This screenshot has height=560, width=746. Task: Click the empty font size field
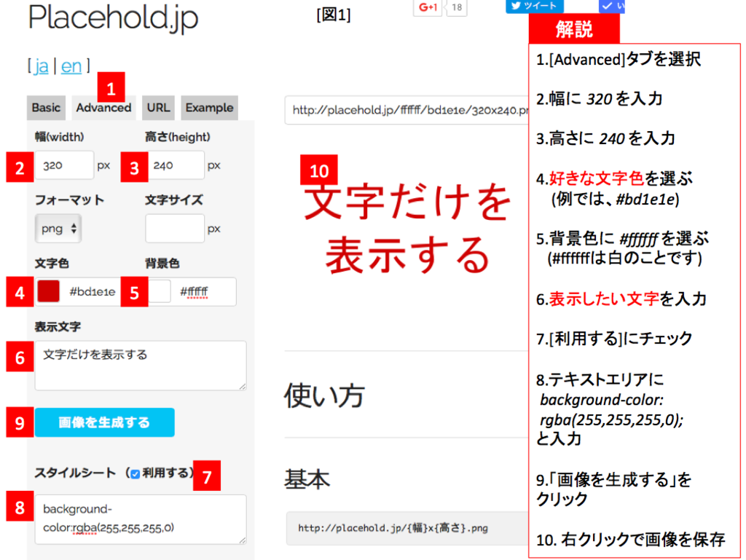coord(175,229)
